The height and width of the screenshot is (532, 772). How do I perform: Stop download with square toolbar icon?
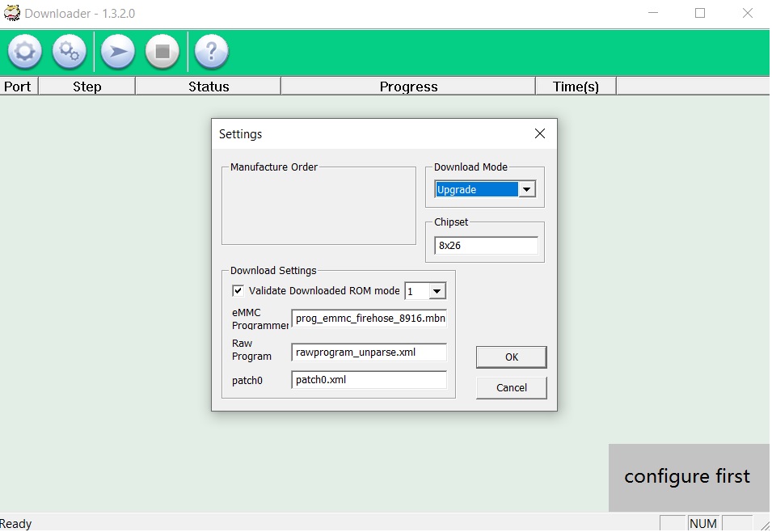[x=162, y=52]
